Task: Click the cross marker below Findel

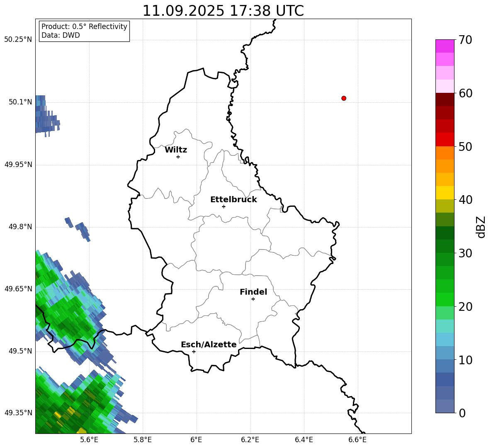Action: click(253, 299)
